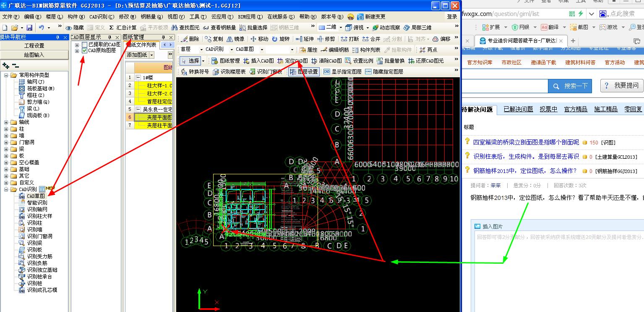Click 局部三维 partial 3D tool
This screenshot has width=644, height=312.
coord(417,27)
